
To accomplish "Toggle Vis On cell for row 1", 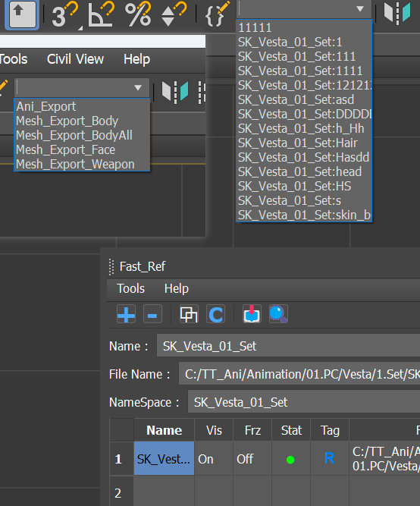I will (x=214, y=458).
